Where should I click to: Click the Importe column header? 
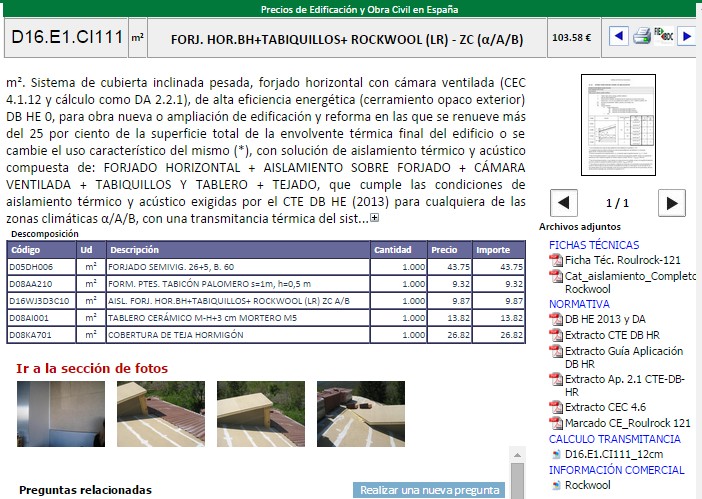point(498,250)
